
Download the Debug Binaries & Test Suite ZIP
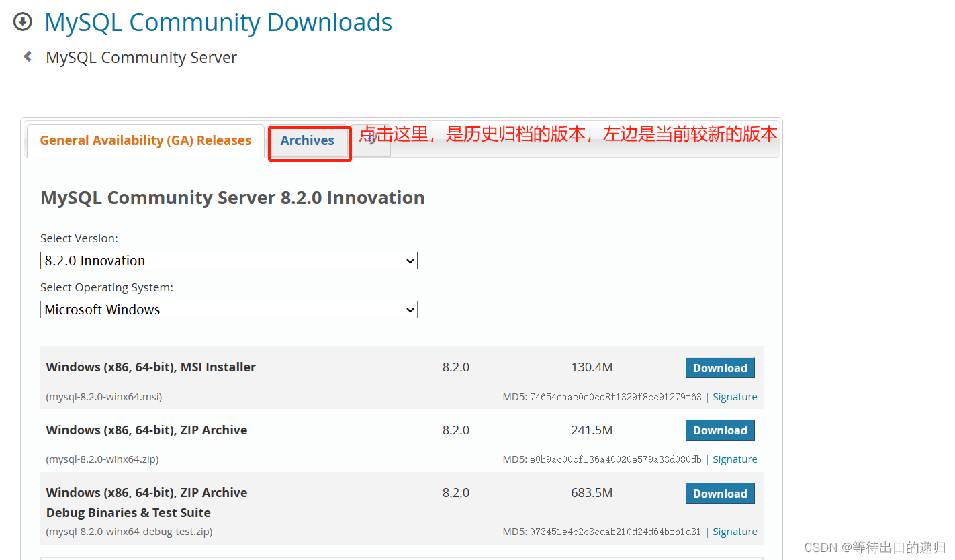(x=720, y=494)
